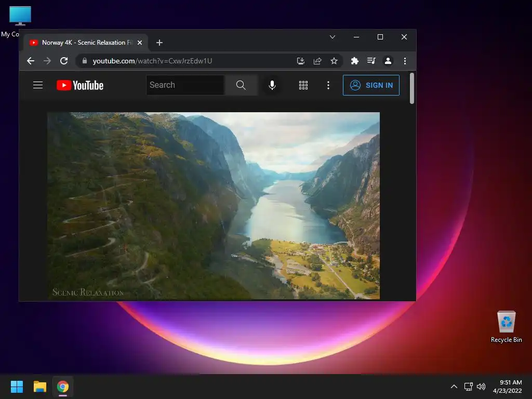Open YouTube settings three-dot menu
Screen dimensions: 532x399
tap(328, 85)
